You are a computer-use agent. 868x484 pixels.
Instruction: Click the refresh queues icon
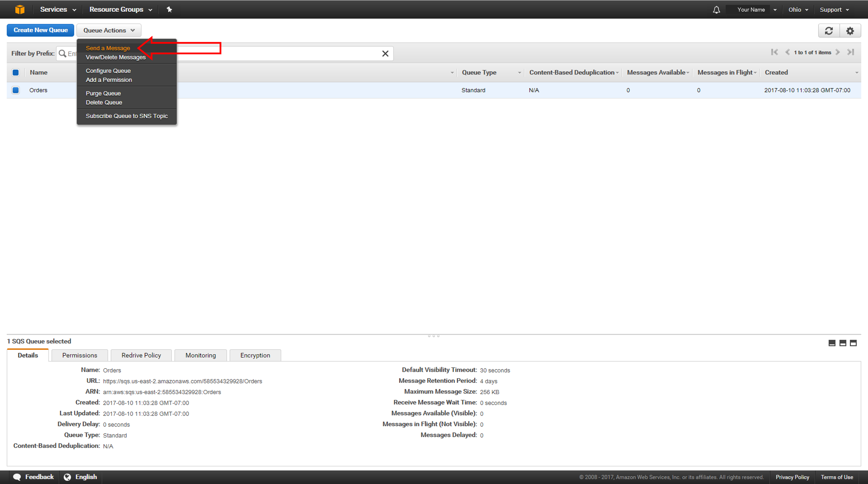coord(829,30)
